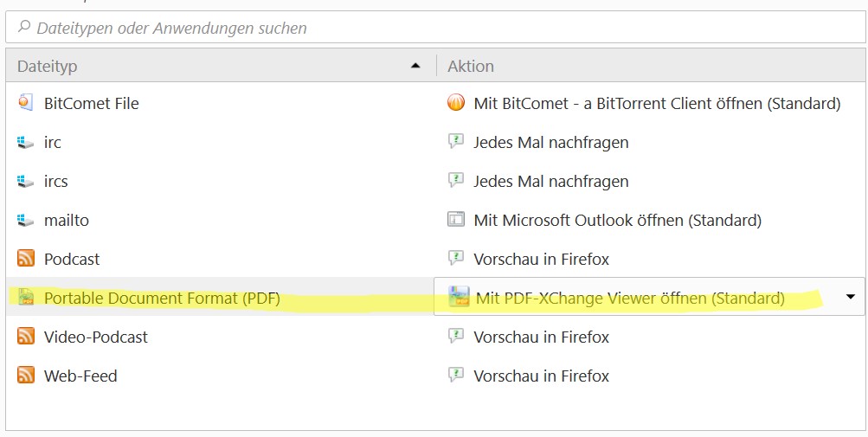Click the irc protocol icon
This screenshot has width=868, height=437.
pos(25,142)
